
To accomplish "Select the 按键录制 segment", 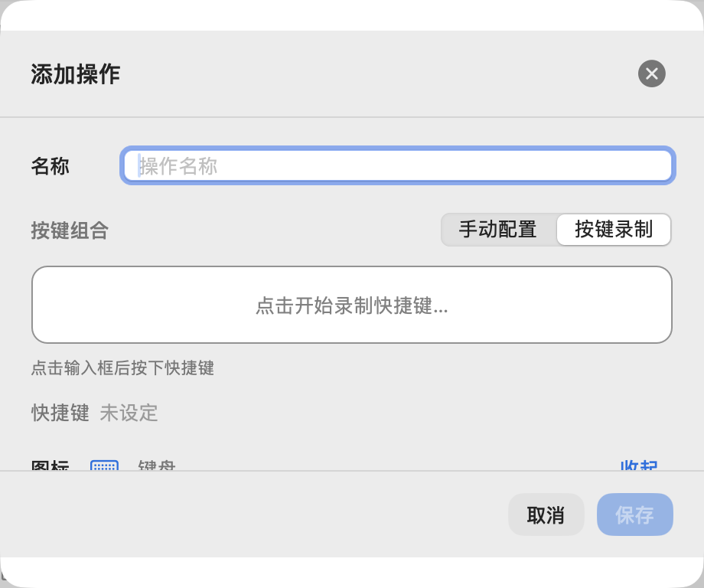I will pos(614,230).
